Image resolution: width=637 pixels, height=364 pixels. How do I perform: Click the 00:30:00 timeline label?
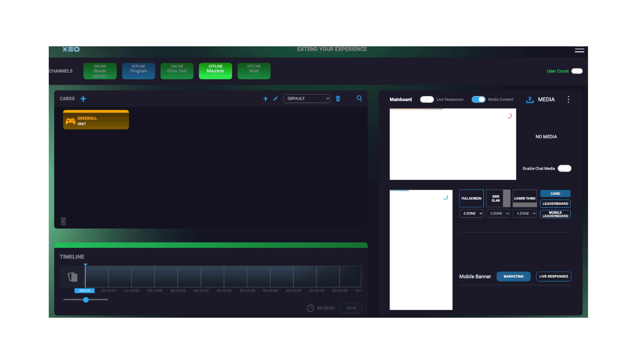tap(224, 291)
